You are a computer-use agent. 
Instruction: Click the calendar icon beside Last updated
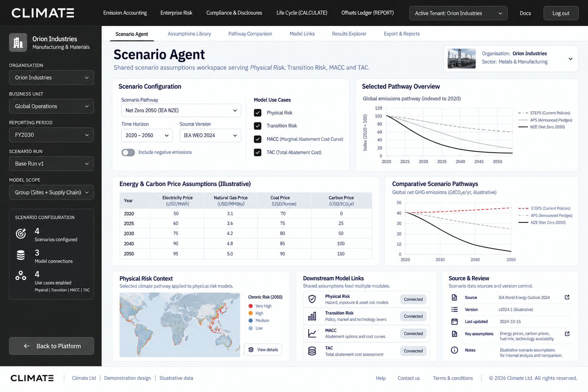pyautogui.click(x=454, y=322)
